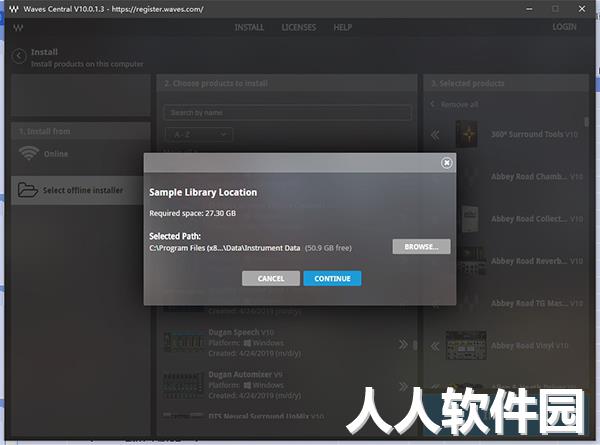Click the Abbey Road Vinyl product thumbnail
This screenshot has width=600, height=445.
pos(466,345)
